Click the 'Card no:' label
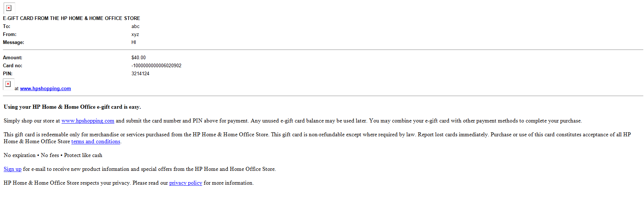This screenshot has width=644, height=197. pos(12,66)
